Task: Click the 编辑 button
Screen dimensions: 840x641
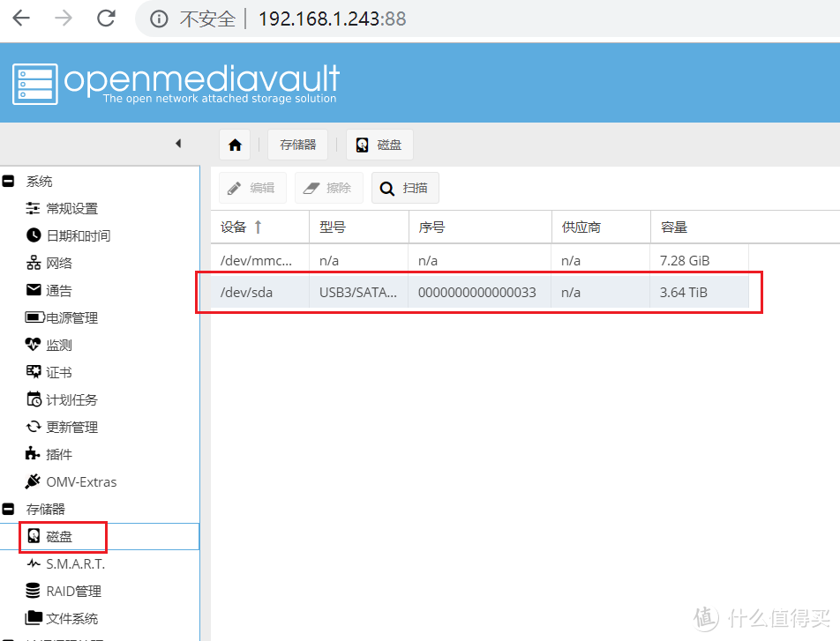Action: coord(253,188)
